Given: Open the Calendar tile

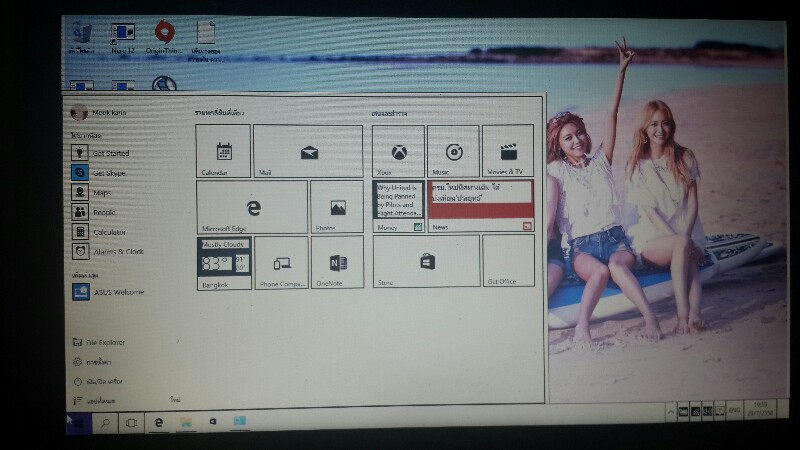Looking at the screenshot, I should click(223, 151).
